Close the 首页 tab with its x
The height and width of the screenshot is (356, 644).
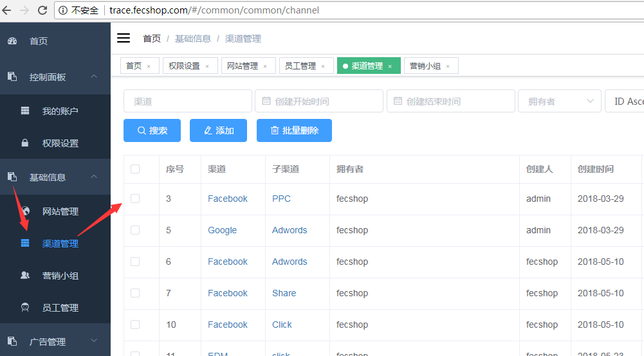click(x=149, y=66)
